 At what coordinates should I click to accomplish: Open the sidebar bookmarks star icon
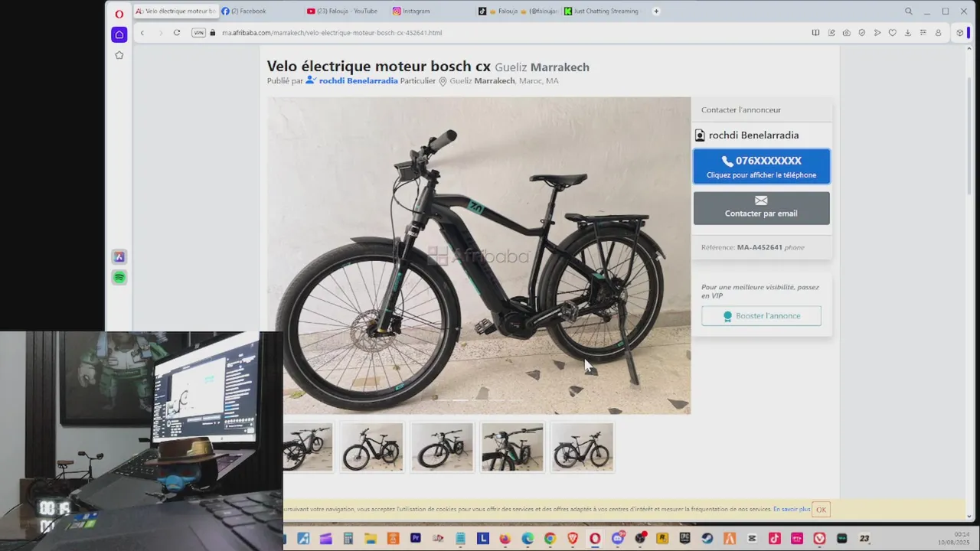coord(119,55)
